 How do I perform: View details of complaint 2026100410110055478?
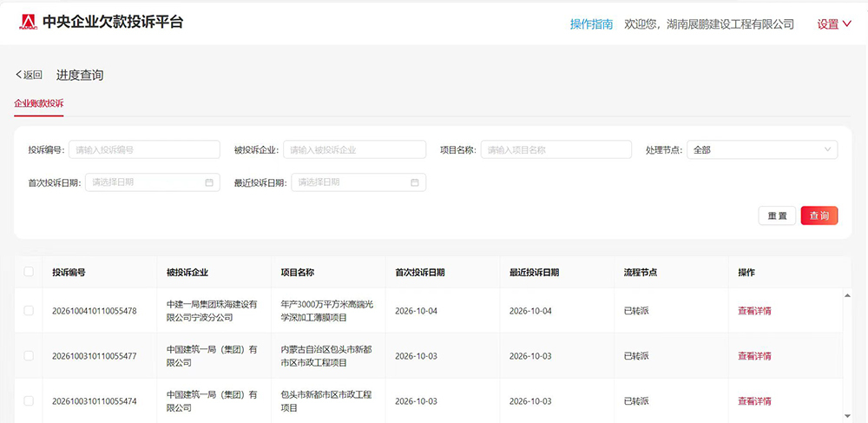point(754,311)
